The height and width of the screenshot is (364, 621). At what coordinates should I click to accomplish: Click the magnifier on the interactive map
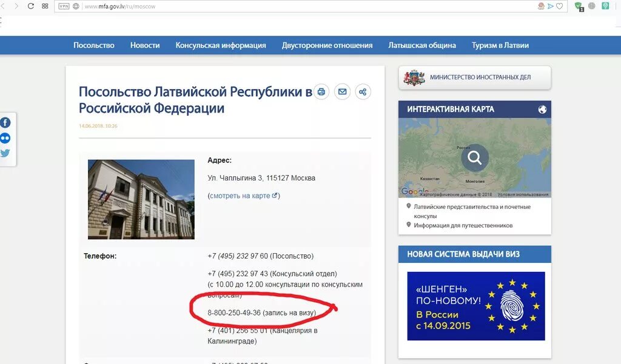click(x=475, y=158)
